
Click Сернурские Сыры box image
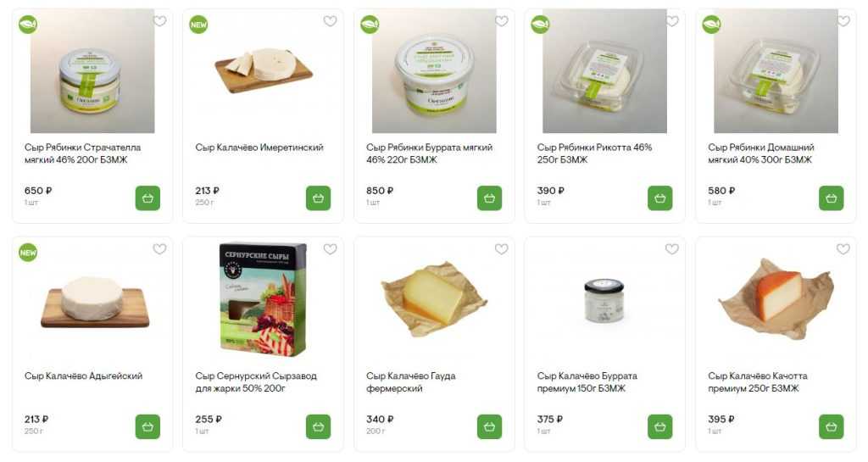263,299
